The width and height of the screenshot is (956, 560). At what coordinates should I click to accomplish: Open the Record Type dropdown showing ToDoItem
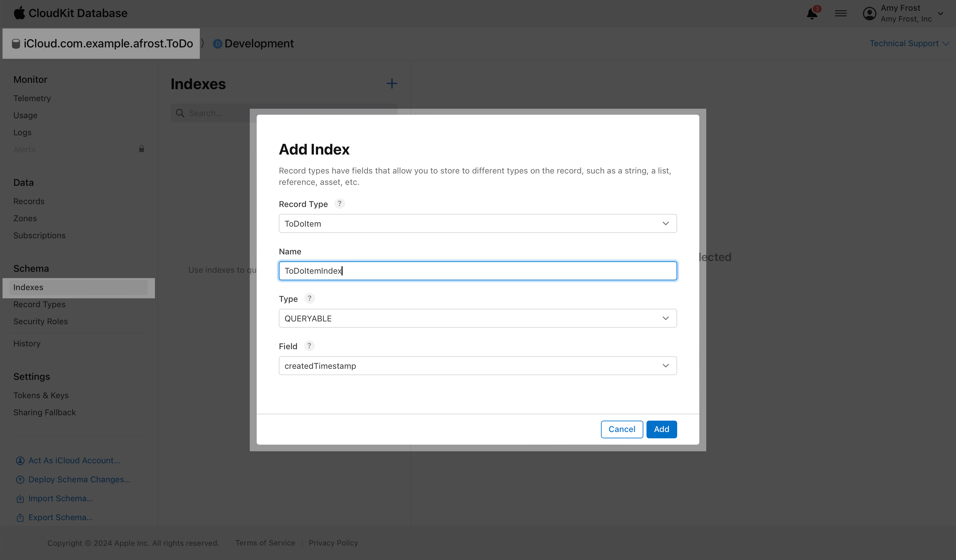(477, 223)
